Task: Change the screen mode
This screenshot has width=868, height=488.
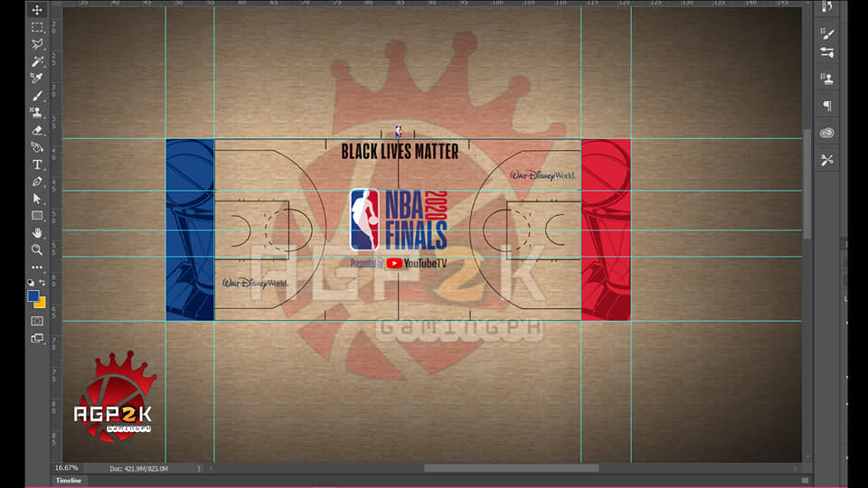Action: pyautogui.click(x=37, y=338)
